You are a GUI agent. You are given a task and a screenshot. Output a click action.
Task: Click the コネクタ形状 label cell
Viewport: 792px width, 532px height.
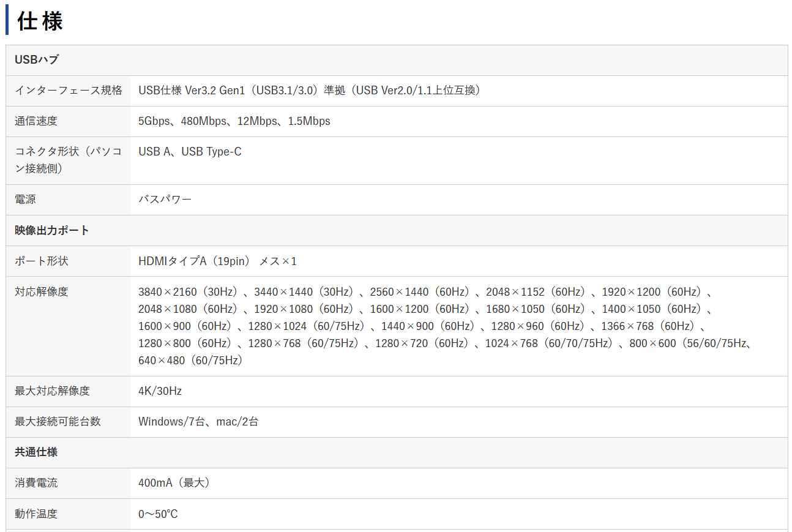click(x=68, y=160)
